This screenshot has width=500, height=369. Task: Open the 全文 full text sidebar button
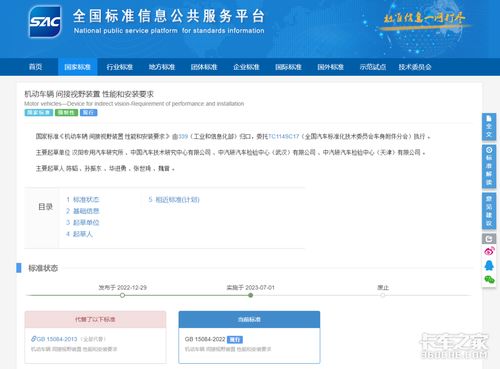click(x=489, y=126)
